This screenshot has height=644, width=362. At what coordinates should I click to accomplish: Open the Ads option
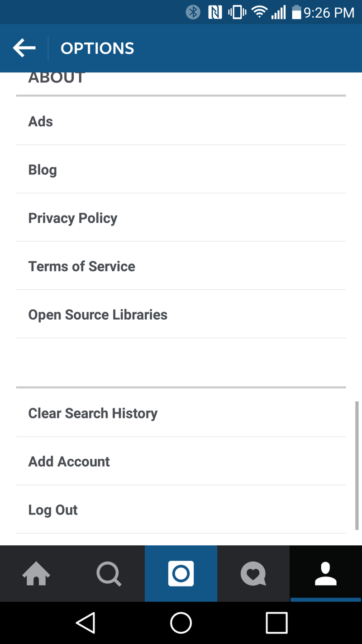click(x=181, y=121)
